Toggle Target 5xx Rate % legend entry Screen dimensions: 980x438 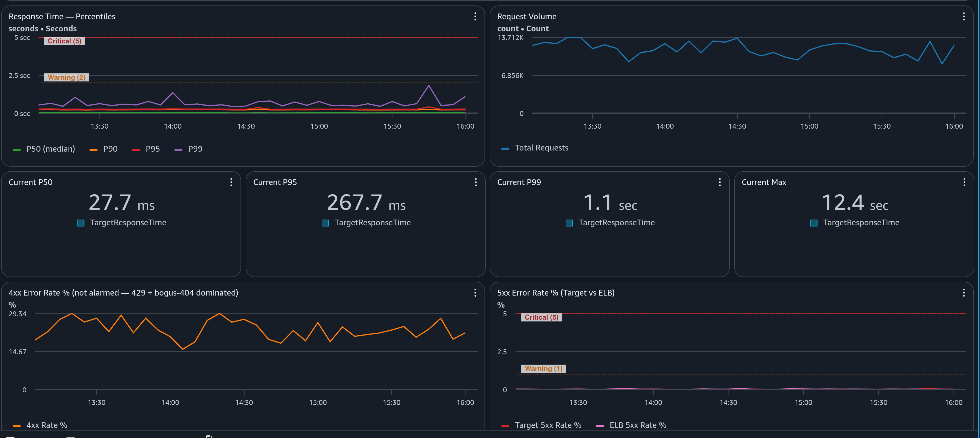click(x=541, y=425)
